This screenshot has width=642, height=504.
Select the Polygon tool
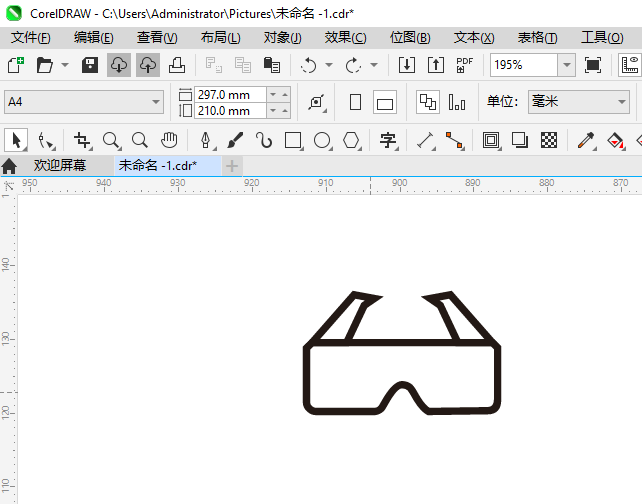pyautogui.click(x=351, y=140)
